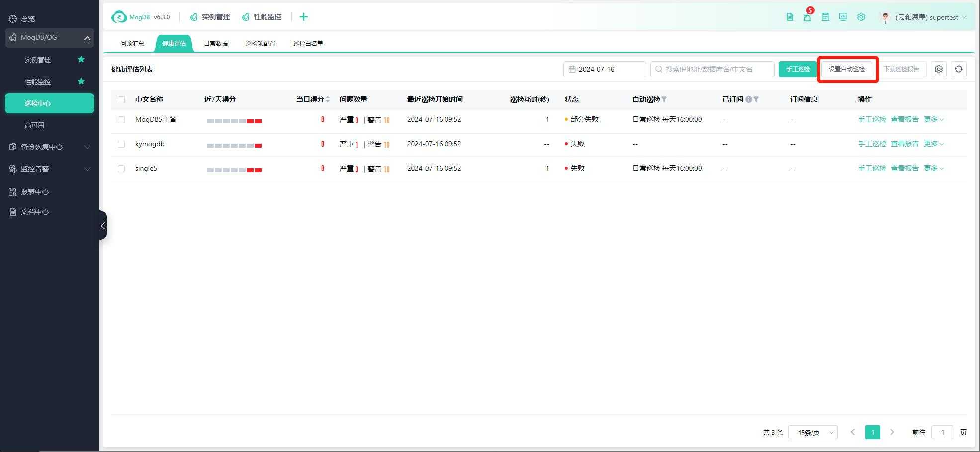Click the monitor screen icon in top bar
This screenshot has width=980, height=452.
tap(843, 17)
